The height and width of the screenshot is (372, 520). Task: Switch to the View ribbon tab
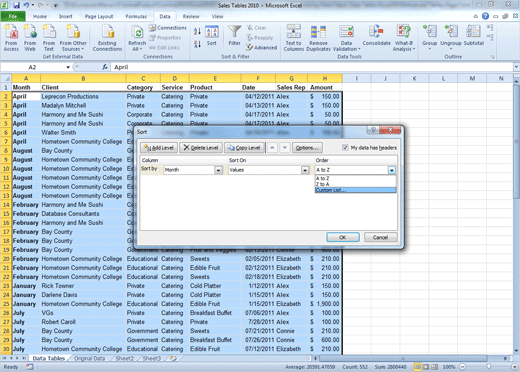217,16
